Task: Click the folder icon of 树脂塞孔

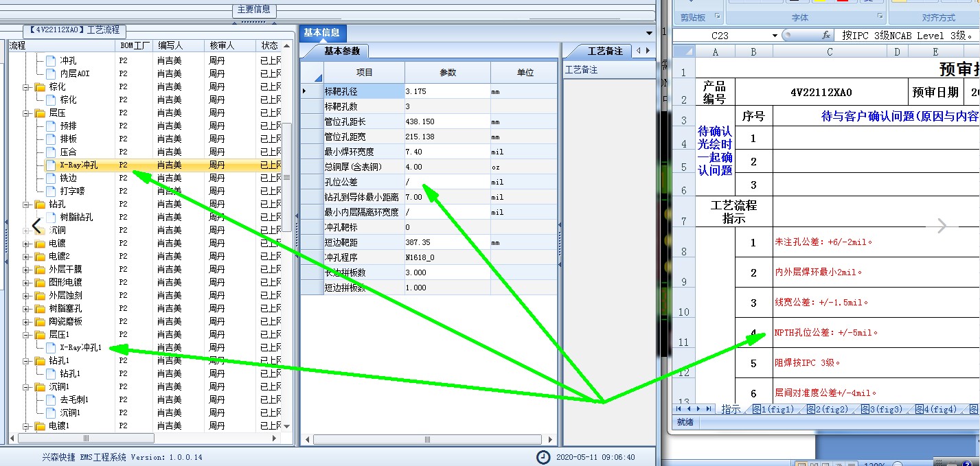Action: pyautogui.click(x=40, y=308)
